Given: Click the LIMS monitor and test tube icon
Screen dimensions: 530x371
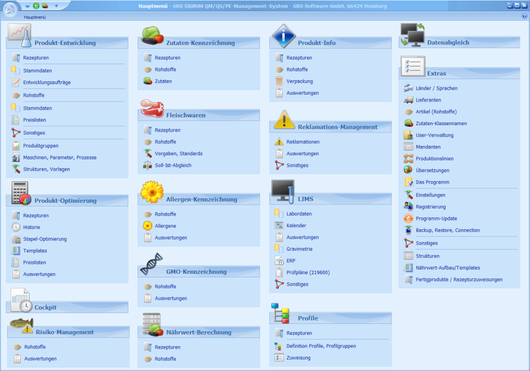Looking at the screenshot, I should (283, 192).
